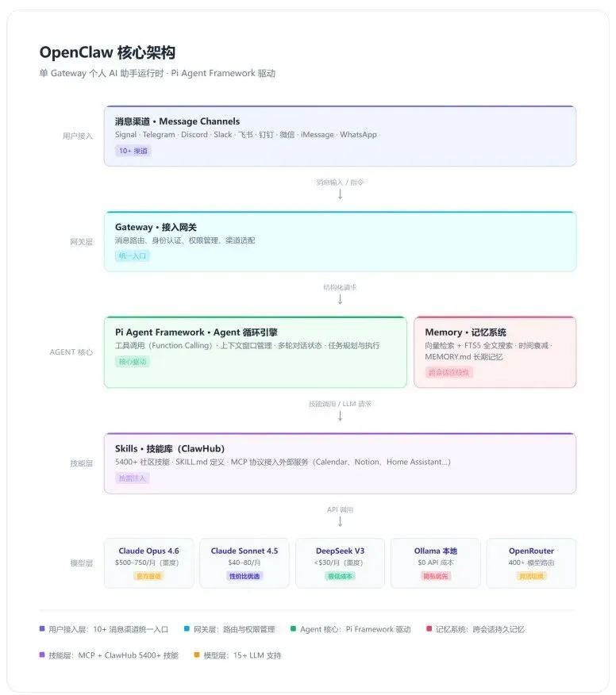Click the Memory · 记忆系统 title

click(466, 332)
